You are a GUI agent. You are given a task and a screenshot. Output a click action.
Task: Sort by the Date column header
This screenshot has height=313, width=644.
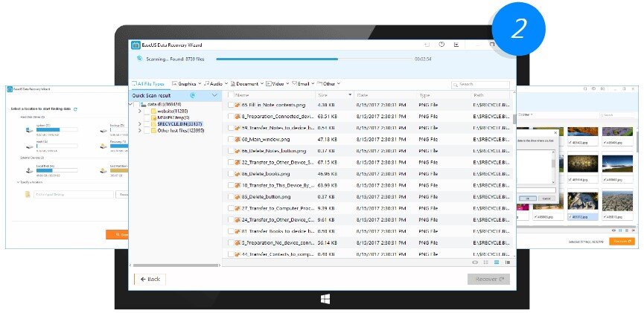pos(385,95)
